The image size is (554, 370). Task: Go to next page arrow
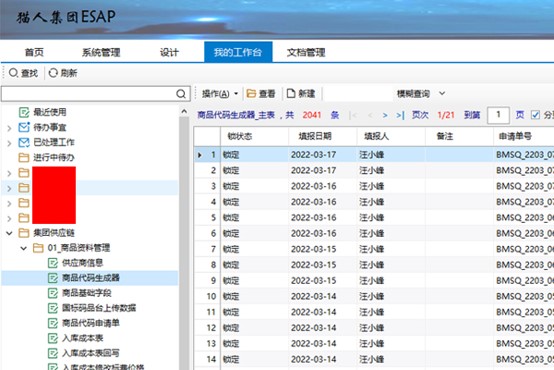click(385, 115)
